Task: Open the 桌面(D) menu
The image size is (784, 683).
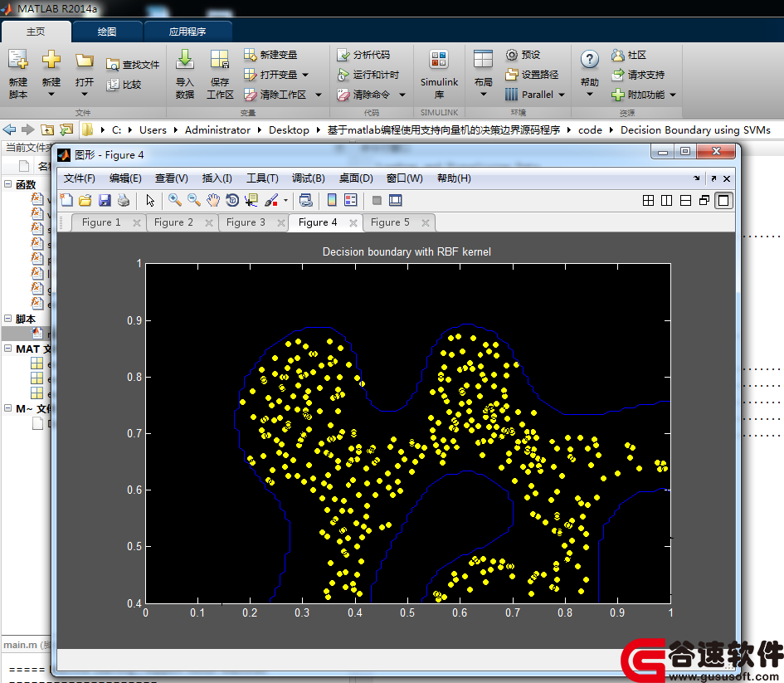Action: tap(356, 178)
